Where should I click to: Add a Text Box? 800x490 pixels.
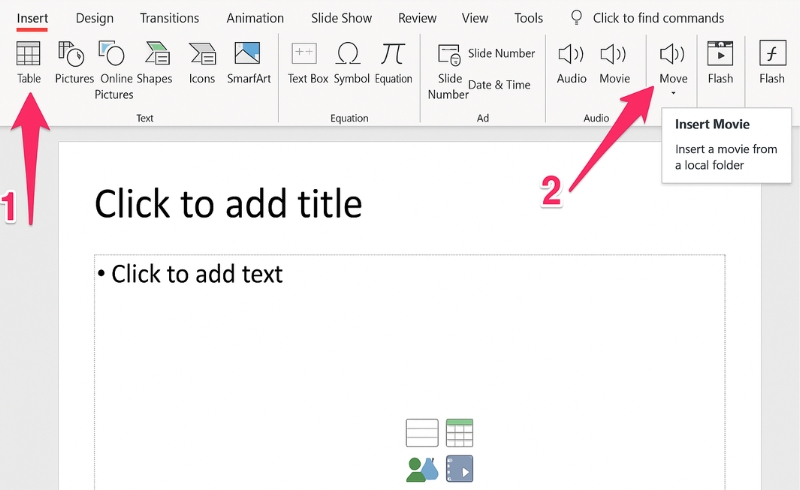click(x=307, y=62)
